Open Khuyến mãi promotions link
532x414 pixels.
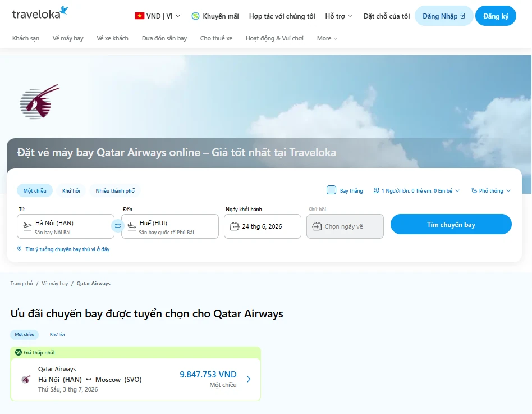tap(215, 16)
